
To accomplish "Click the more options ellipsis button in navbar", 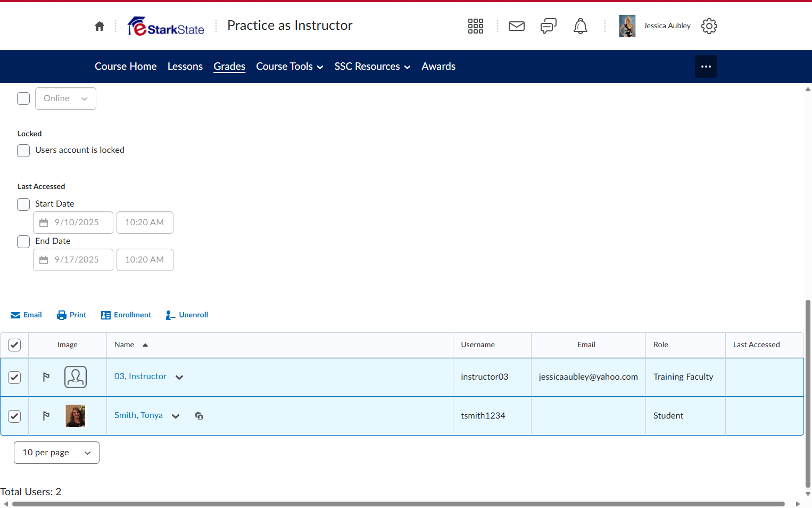I will 706,67.
